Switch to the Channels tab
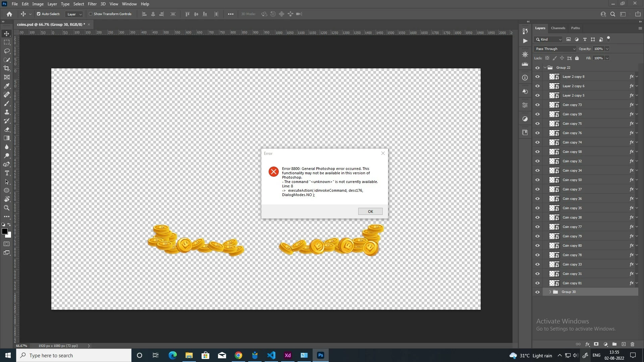This screenshot has width=644, height=362. pos(558,28)
